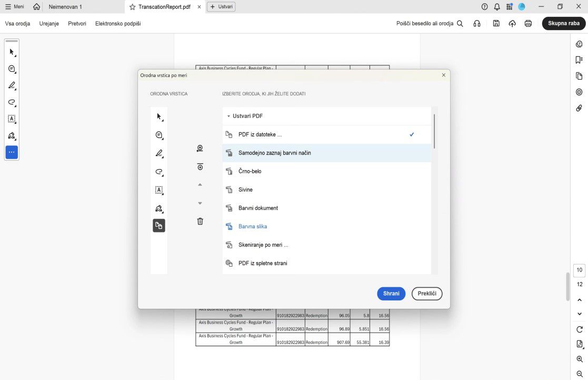Open the more tools ellipsis button
This screenshot has height=380, width=588.
point(12,152)
